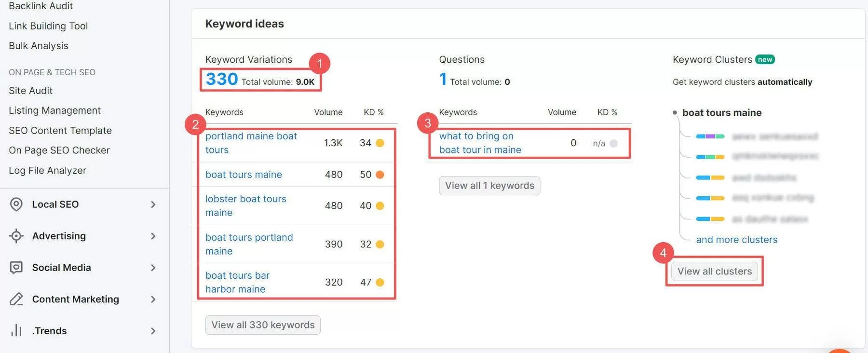This screenshot has height=353, width=868.
Task: Click the green 'new' badge near Keyword Clusters
Action: point(765,59)
